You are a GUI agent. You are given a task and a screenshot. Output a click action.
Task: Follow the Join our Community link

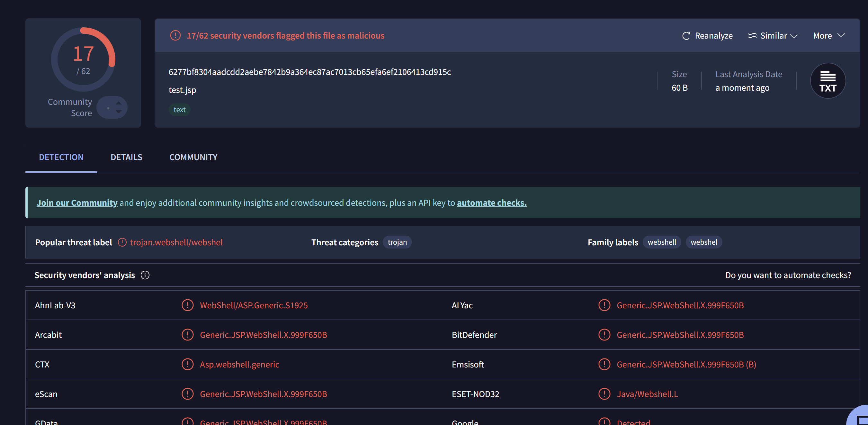tap(77, 203)
